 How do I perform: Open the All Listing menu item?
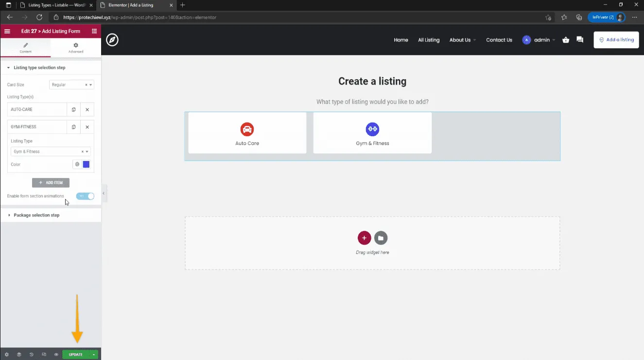(x=428, y=40)
